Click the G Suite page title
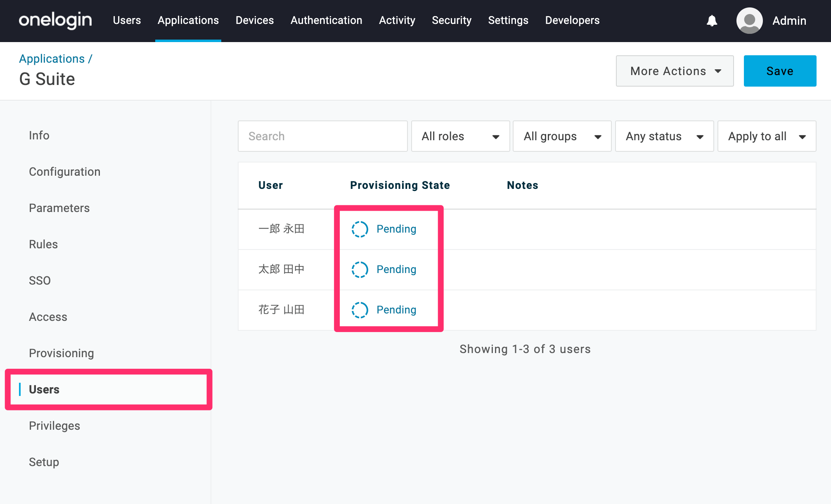Screen dimensions: 831x504 (47, 79)
